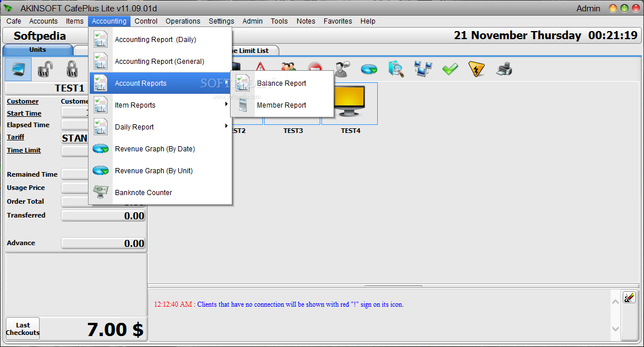Close the open Accounting menu in menu bar

(109, 21)
